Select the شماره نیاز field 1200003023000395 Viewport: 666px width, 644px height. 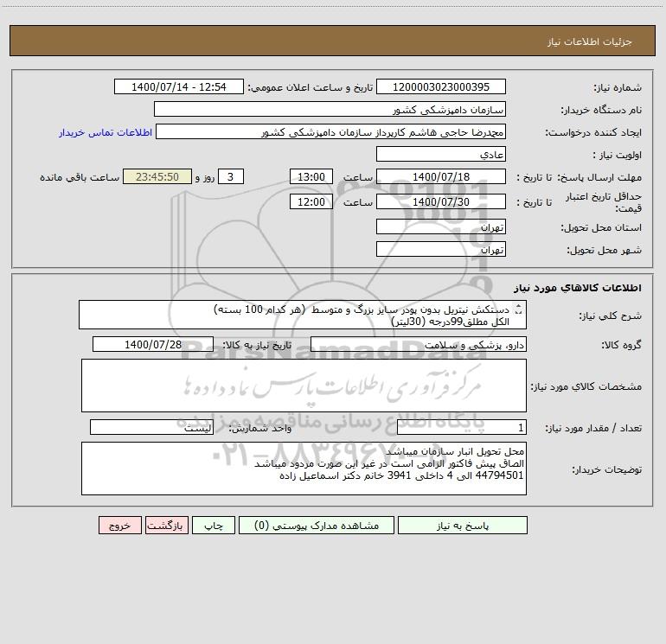coord(441,86)
